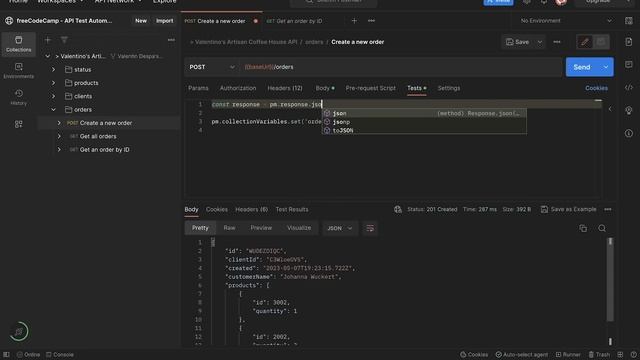Image resolution: width=640 pixels, height=360 pixels.
Task: Open collections panel more options menu
Action: (x=171, y=40)
